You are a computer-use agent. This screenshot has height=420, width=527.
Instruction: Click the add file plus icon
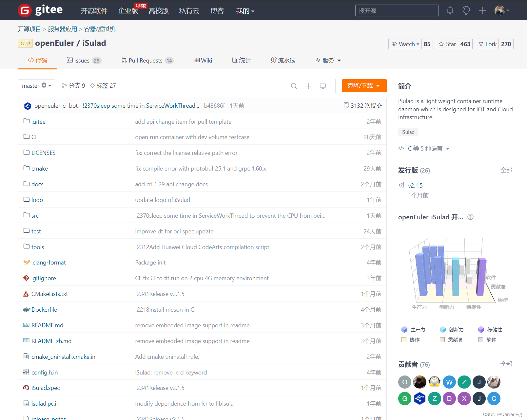point(308,86)
